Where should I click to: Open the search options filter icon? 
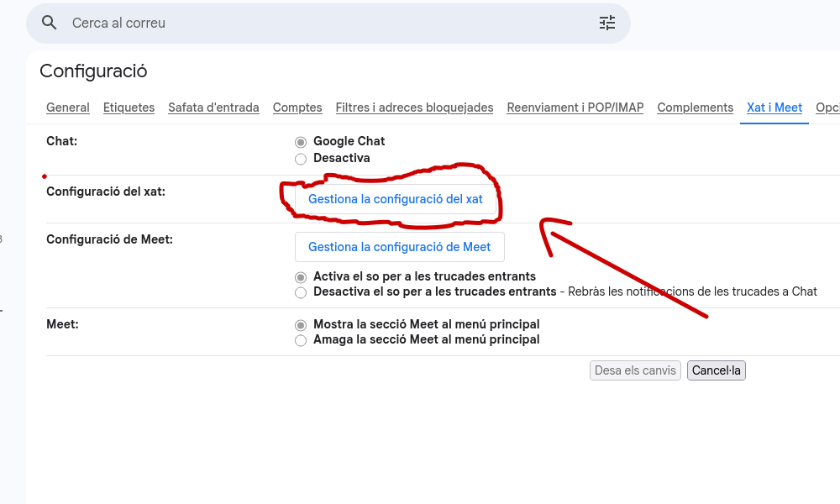point(606,23)
